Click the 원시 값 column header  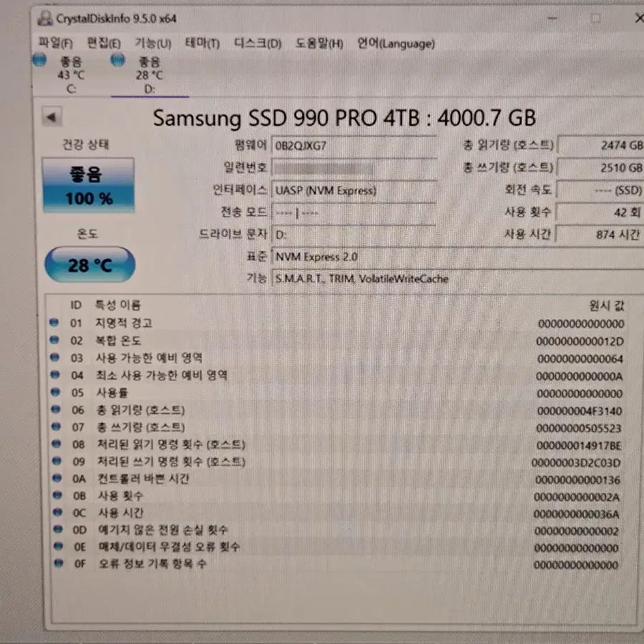607,306
